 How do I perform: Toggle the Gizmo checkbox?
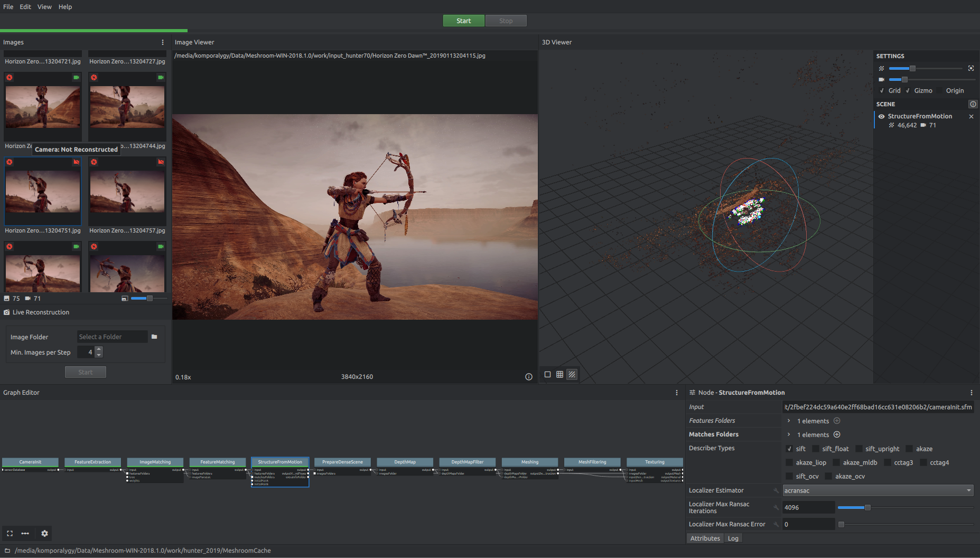pos(908,91)
